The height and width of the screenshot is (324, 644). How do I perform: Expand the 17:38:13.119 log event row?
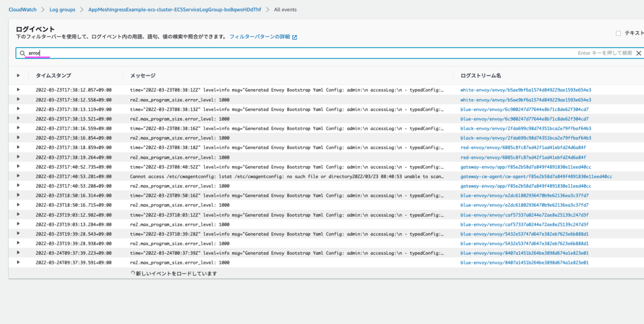[18, 109]
